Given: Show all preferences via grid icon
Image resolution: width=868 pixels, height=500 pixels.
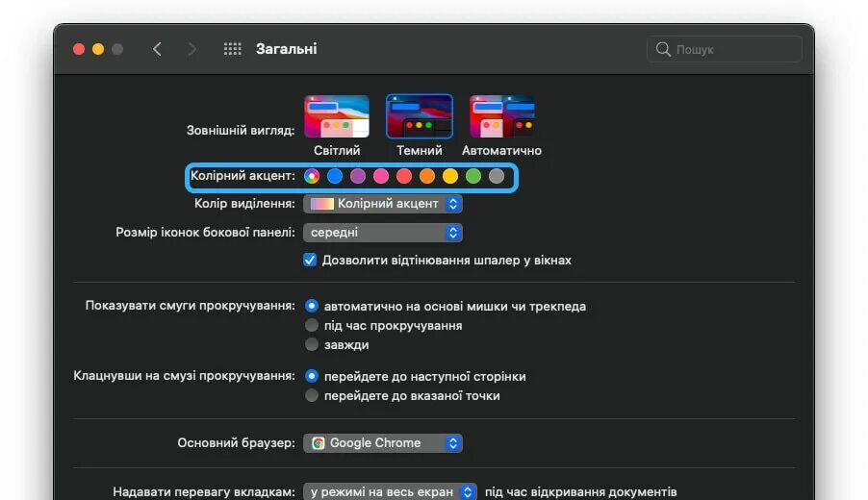Looking at the screenshot, I should [x=233, y=49].
